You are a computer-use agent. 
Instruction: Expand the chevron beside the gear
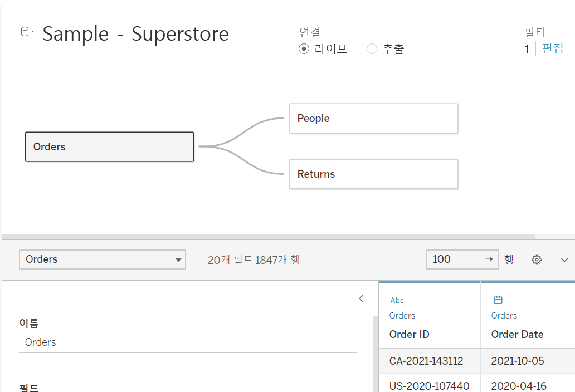click(x=564, y=259)
